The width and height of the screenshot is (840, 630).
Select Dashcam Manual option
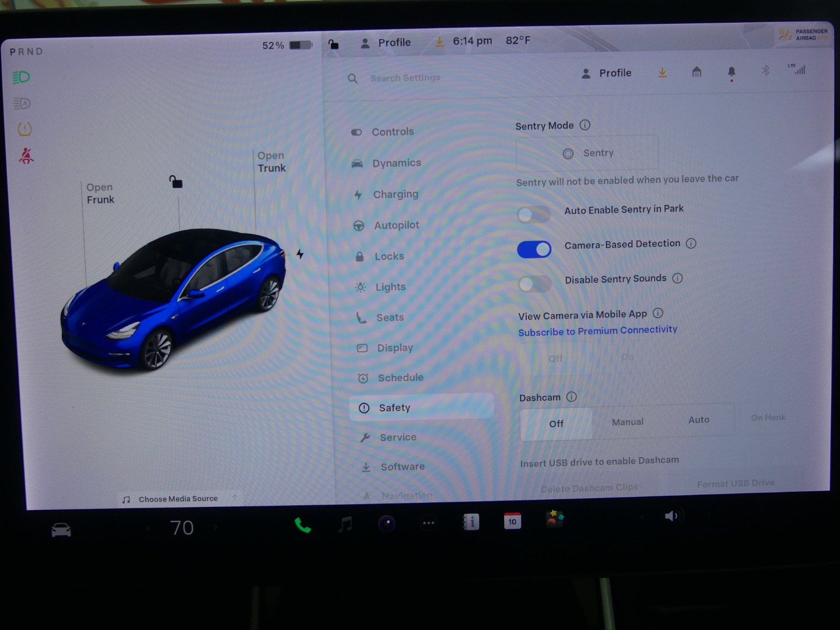click(x=628, y=422)
